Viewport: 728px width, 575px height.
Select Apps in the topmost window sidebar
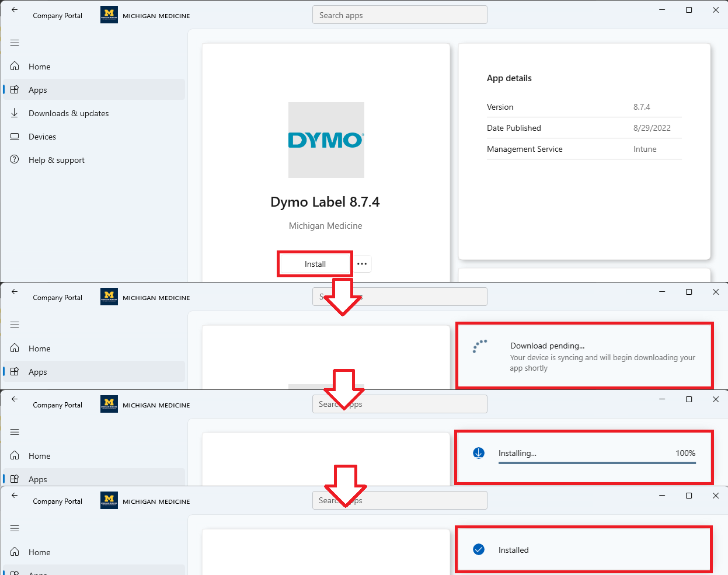(x=38, y=90)
